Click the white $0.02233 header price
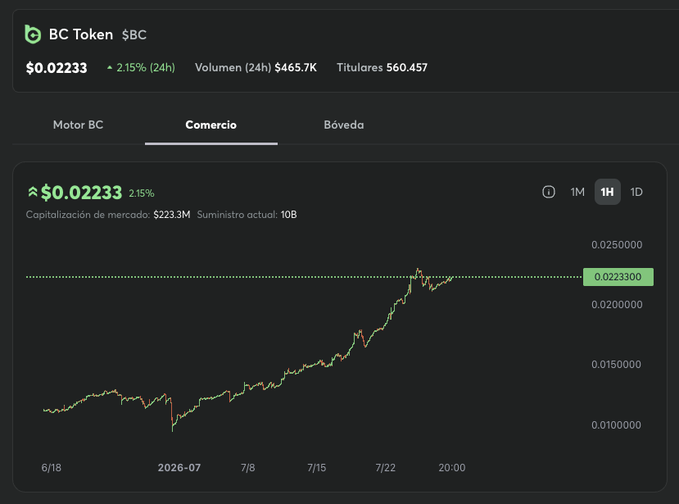The image size is (679, 504). (57, 68)
